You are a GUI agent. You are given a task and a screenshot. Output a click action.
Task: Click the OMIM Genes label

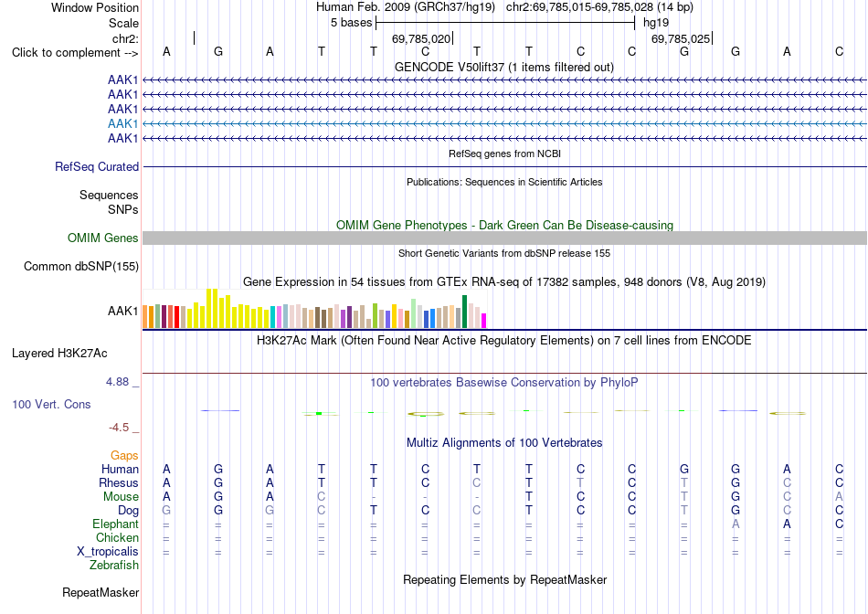pos(102,238)
